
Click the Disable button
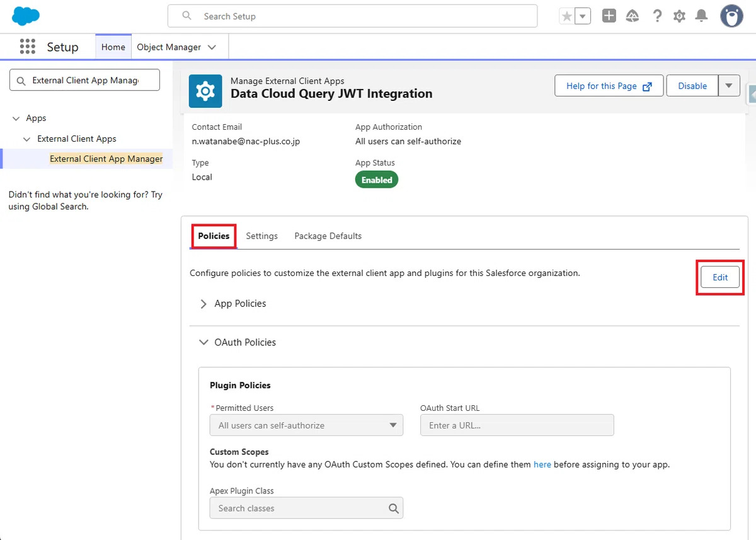point(692,86)
